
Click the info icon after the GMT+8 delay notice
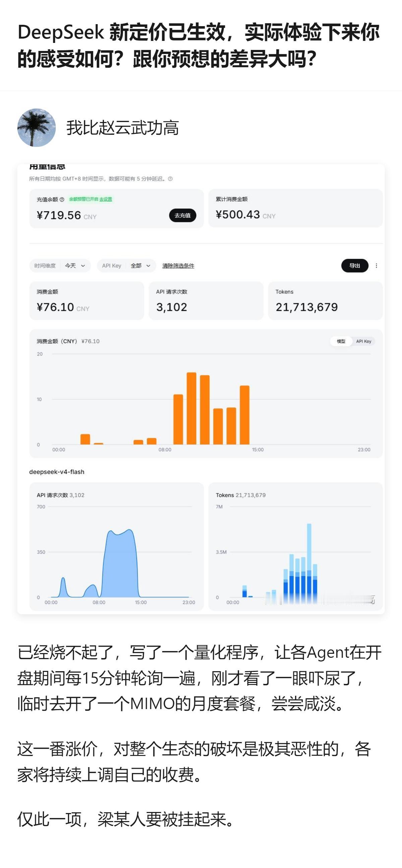click(x=171, y=179)
